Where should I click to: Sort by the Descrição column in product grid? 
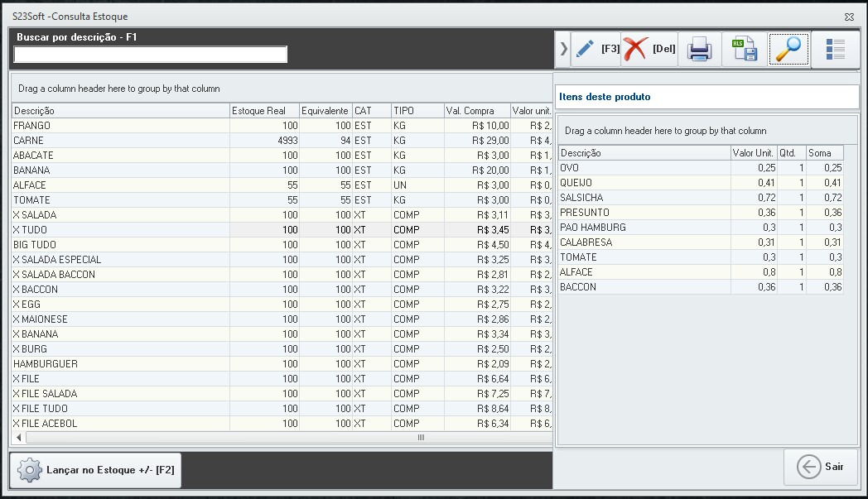(x=120, y=111)
